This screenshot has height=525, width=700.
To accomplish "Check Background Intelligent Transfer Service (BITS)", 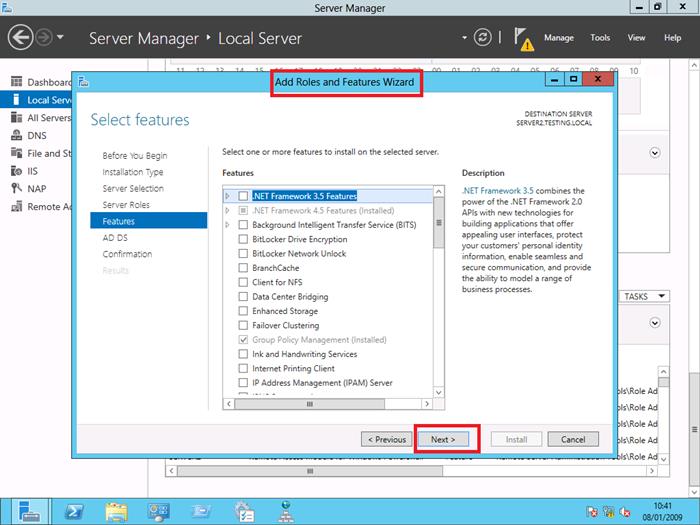I will point(243,225).
